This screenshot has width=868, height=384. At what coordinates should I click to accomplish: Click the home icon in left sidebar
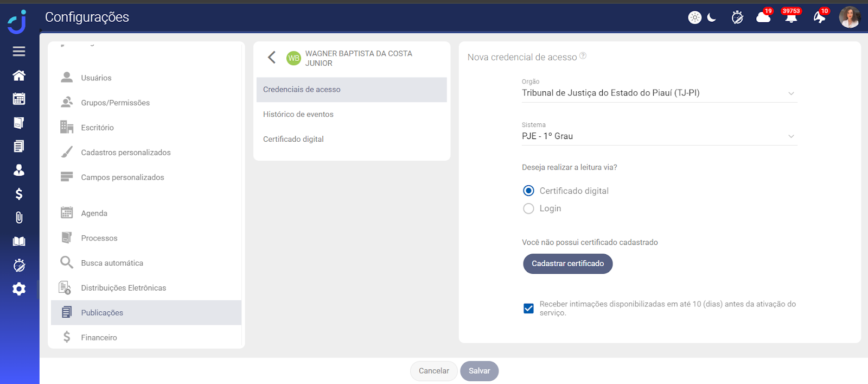(x=19, y=75)
